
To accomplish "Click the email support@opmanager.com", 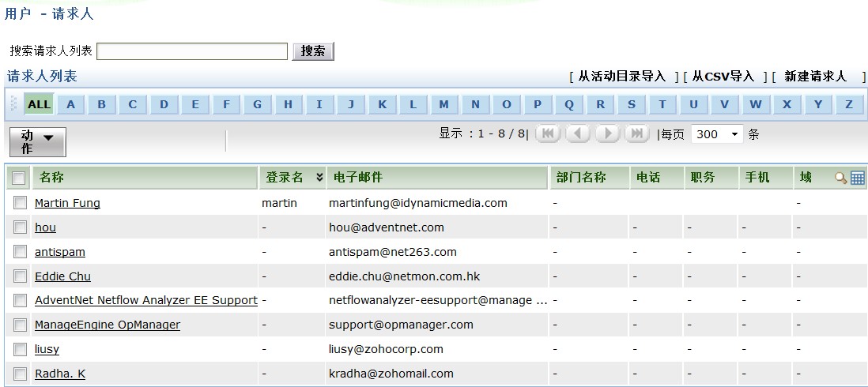I will point(401,325).
